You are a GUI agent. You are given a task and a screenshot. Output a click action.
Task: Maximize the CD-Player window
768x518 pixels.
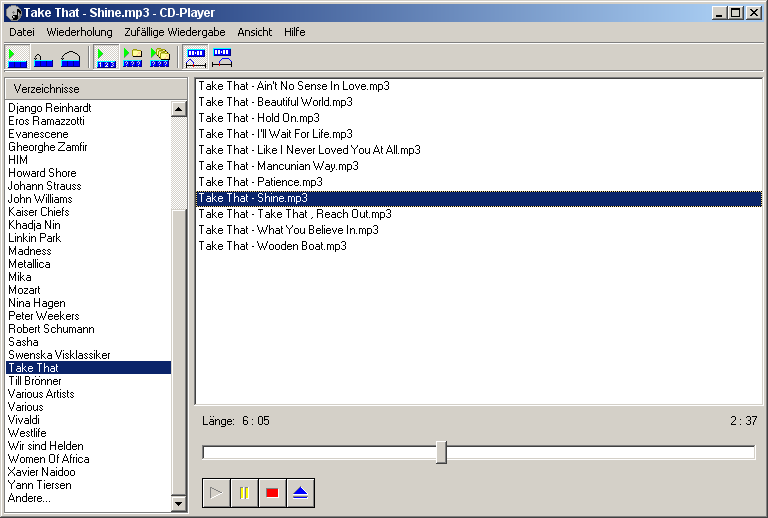tap(736, 13)
